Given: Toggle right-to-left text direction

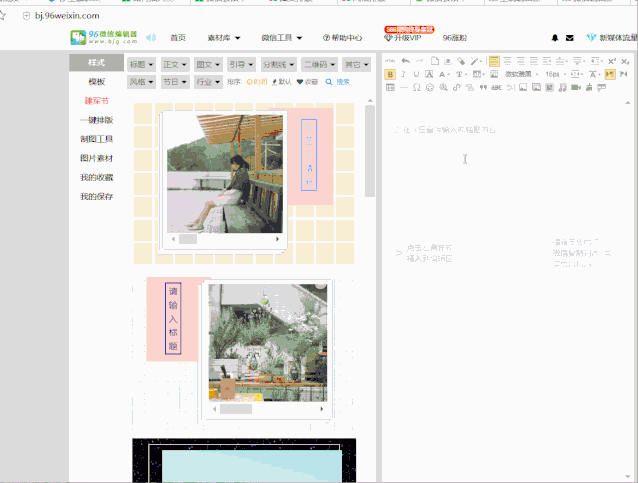Looking at the screenshot, I should point(623,74).
